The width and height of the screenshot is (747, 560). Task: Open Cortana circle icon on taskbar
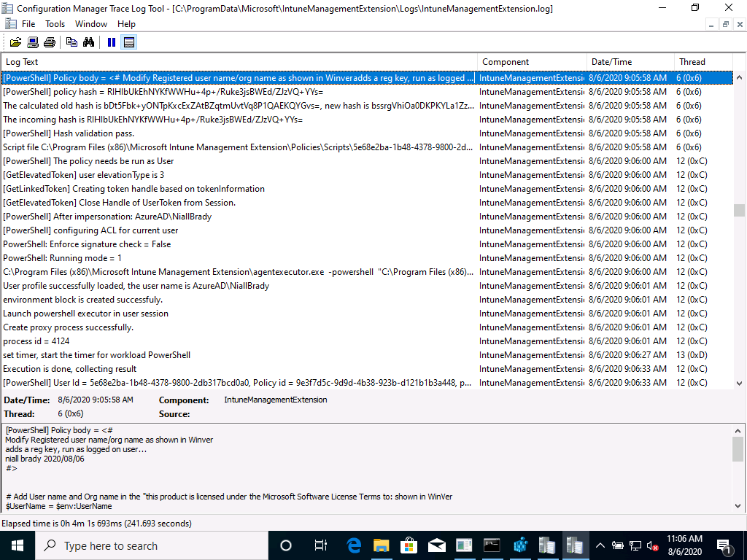point(286,545)
